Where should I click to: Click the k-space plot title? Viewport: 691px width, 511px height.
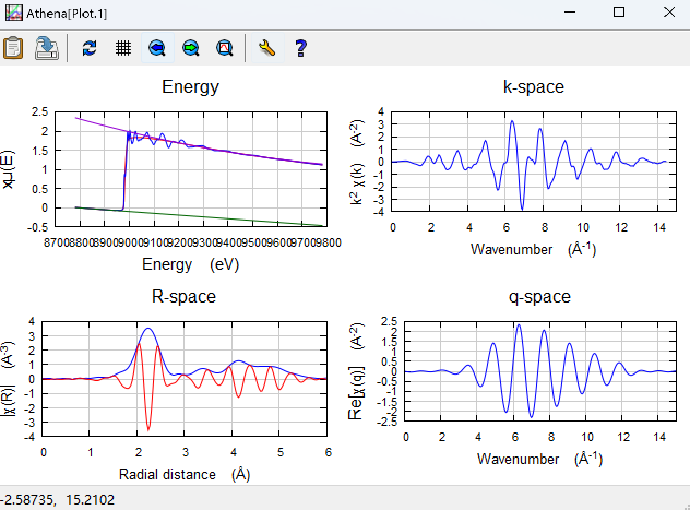point(532,87)
